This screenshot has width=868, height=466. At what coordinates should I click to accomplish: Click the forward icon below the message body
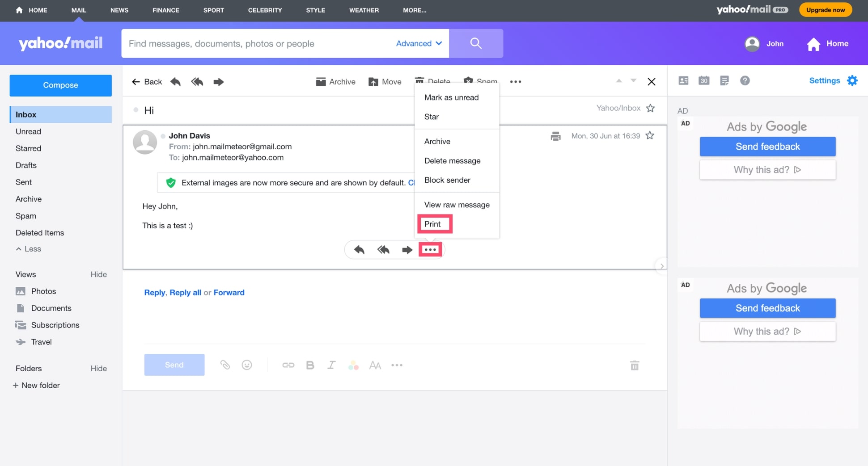(407, 250)
